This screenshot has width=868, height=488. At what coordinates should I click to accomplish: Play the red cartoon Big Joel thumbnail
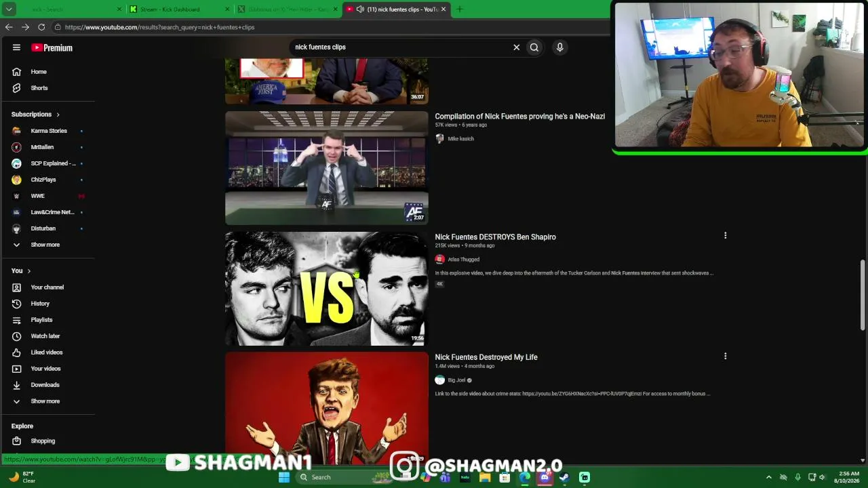[x=327, y=409]
